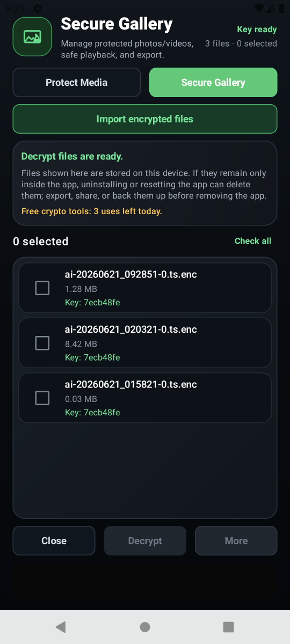Switch to the Secure Gallery tab
Screen dimensions: 290x644
213,83
